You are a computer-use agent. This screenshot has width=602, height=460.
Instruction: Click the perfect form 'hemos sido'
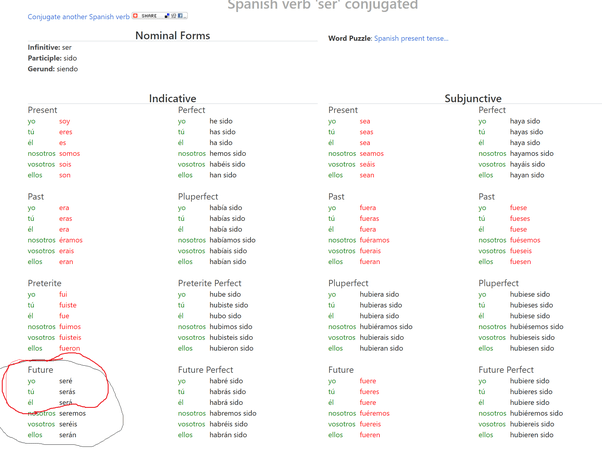[x=228, y=153]
